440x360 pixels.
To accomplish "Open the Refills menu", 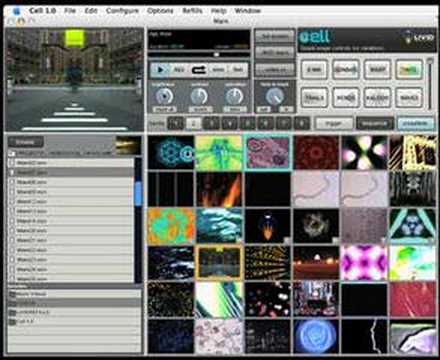I will pos(192,11).
